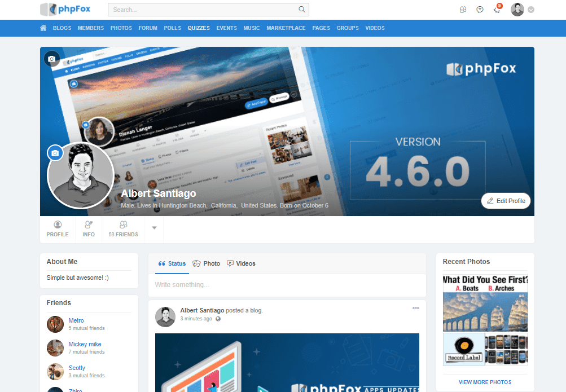Open the Members menu
Image resolution: width=566 pixels, height=392 pixels.
tap(91, 28)
